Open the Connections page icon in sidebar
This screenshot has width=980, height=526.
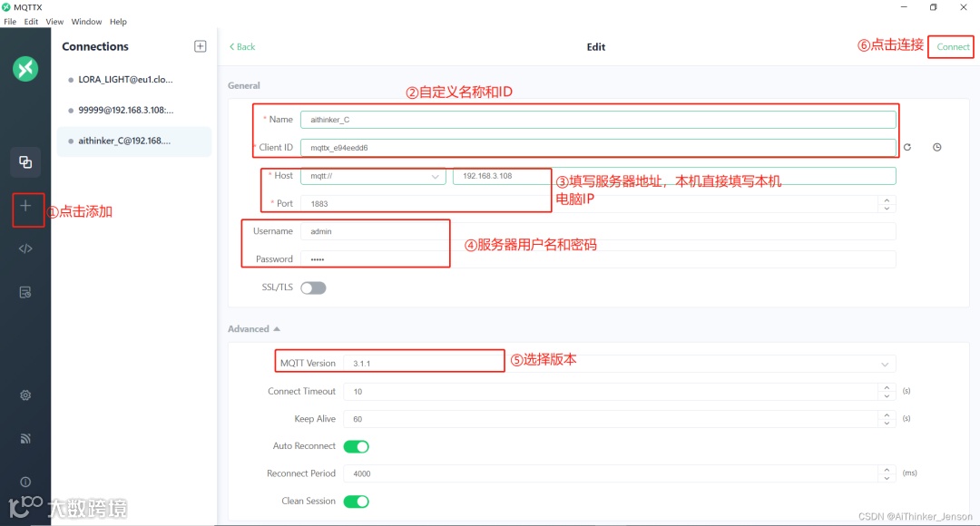25,162
